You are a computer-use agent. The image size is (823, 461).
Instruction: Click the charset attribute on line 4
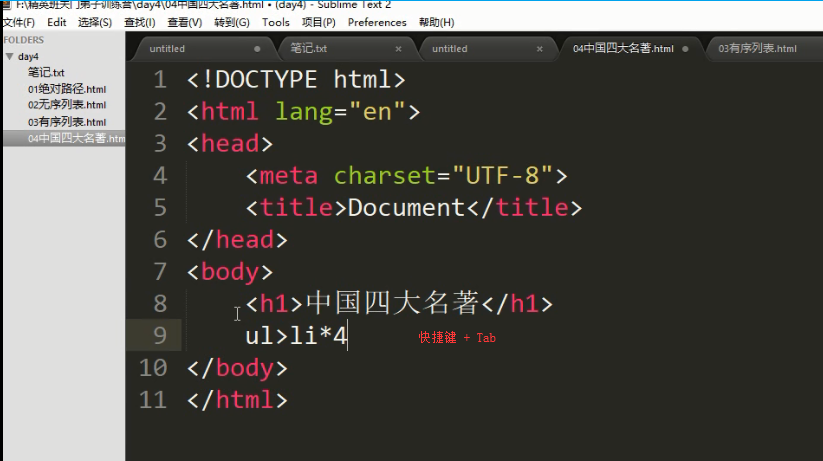pyautogui.click(x=384, y=176)
